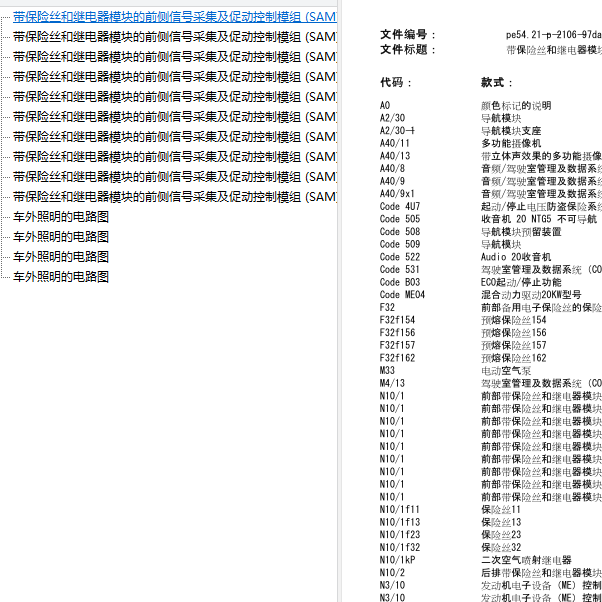Select Code 531 entry
This screenshot has height=602, width=602.
(400, 270)
